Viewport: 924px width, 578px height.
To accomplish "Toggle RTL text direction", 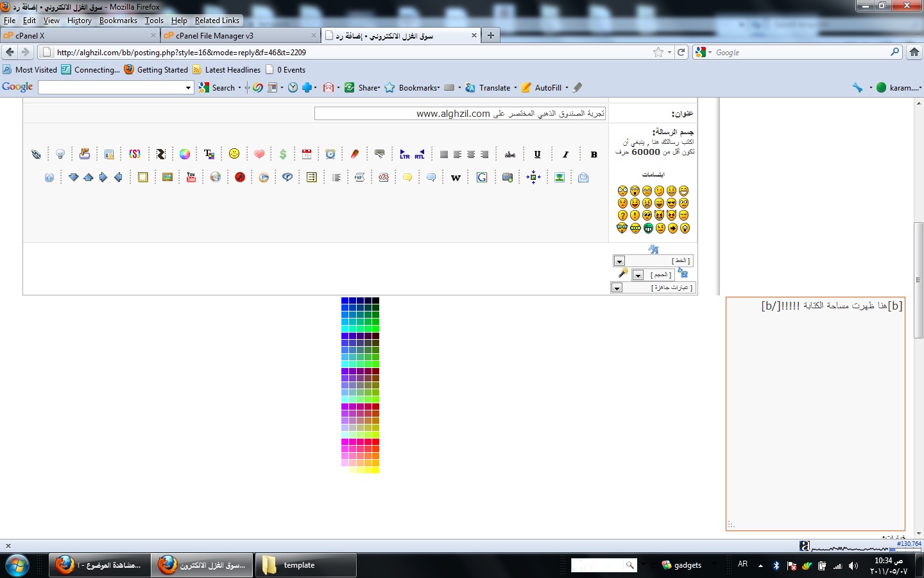I will pyautogui.click(x=420, y=154).
